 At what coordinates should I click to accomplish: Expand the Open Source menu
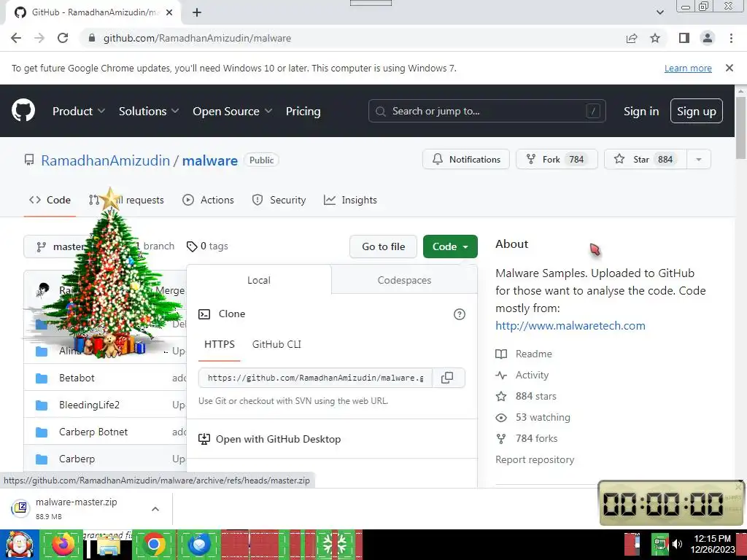pyautogui.click(x=233, y=112)
